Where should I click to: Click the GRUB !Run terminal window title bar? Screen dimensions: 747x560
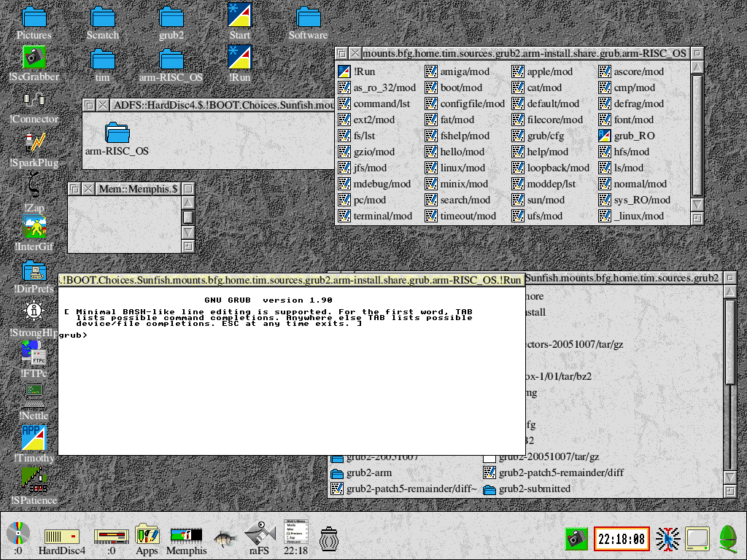click(292, 280)
